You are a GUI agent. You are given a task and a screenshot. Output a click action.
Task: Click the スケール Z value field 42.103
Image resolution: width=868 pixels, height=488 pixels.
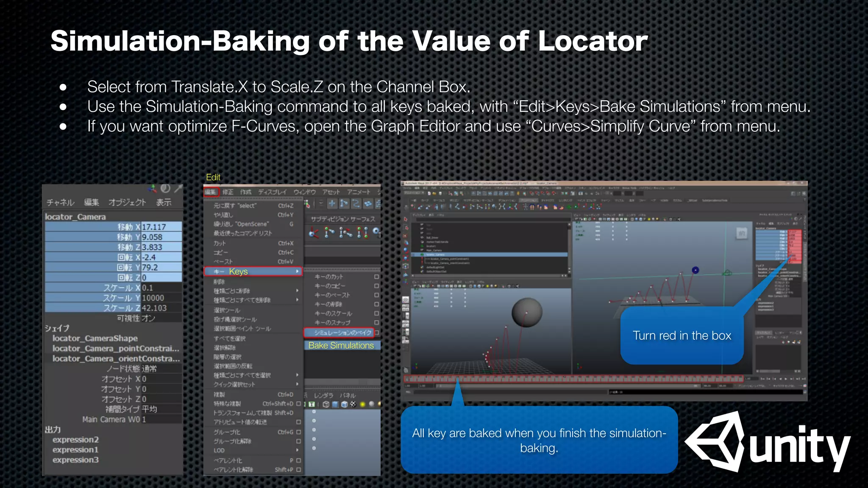[161, 308]
